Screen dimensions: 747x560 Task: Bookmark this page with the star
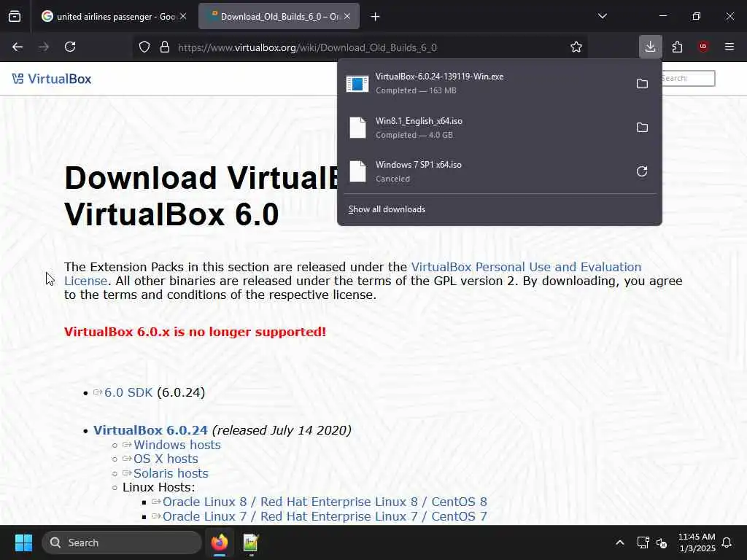click(576, 47)
